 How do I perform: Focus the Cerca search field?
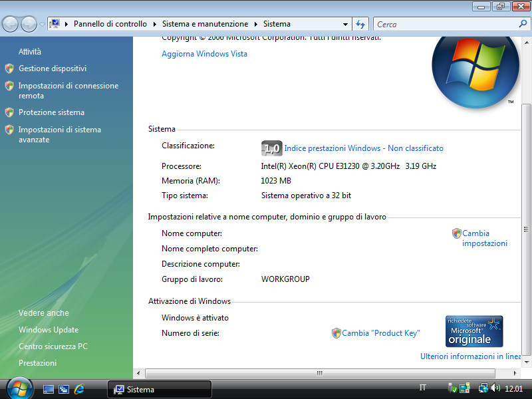pyautogui.click(x=446, y=25)
